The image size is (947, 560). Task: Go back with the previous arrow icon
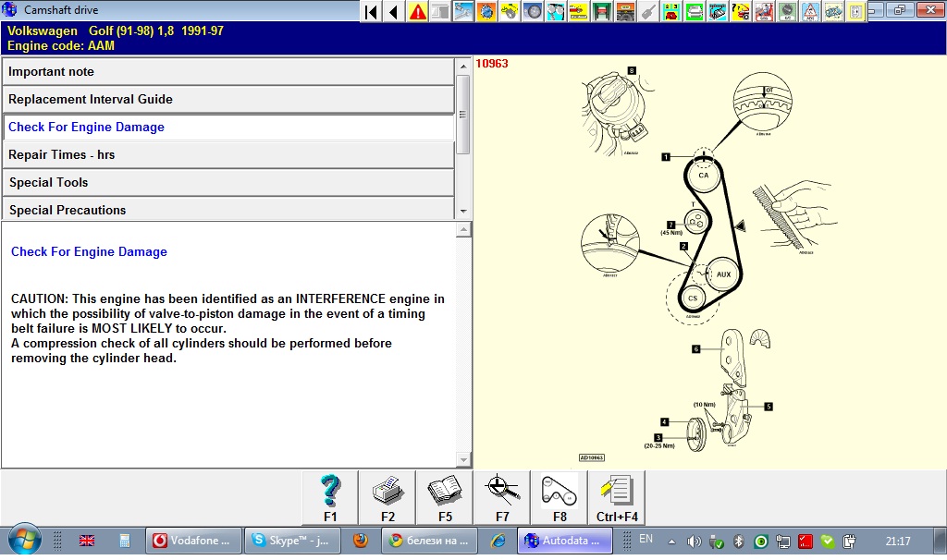394,12
